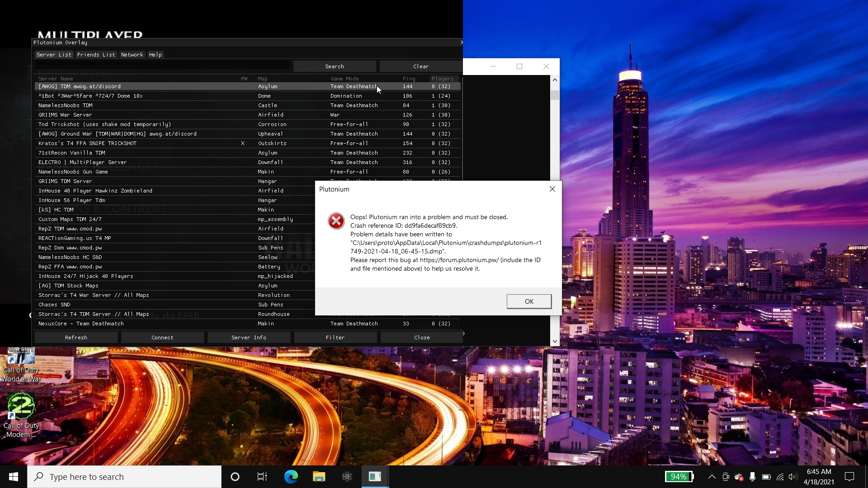Click the Search button
This screenshot has width=868, height=488.
click(335, 66)
